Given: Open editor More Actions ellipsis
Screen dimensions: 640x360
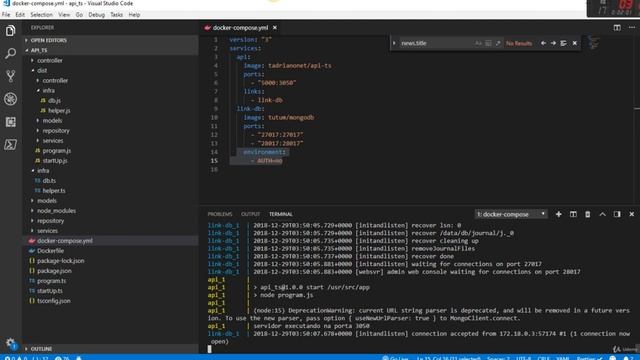Looking at the screenshot, I should click(631, 27).
